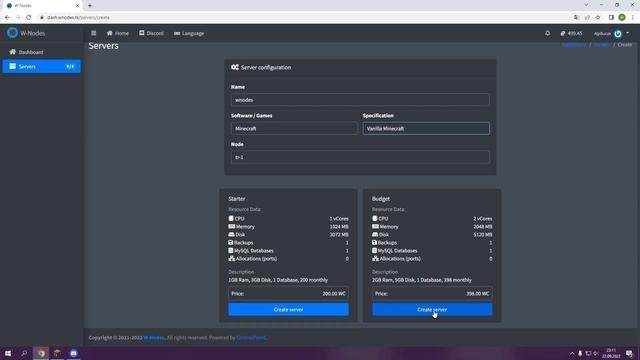Click the Budget plan description text
The height and width of the screenshot is (360, 640).
(x=422, y=280)
